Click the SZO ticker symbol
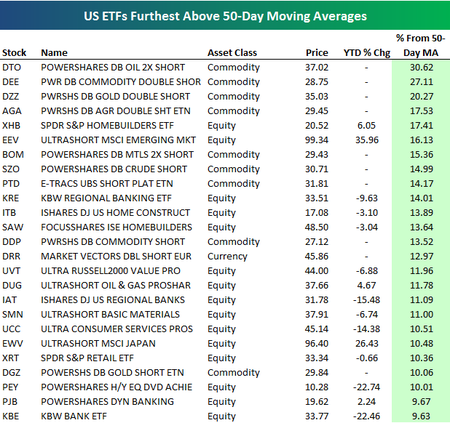This screenshot has height=423, width=450. [11, 169]
